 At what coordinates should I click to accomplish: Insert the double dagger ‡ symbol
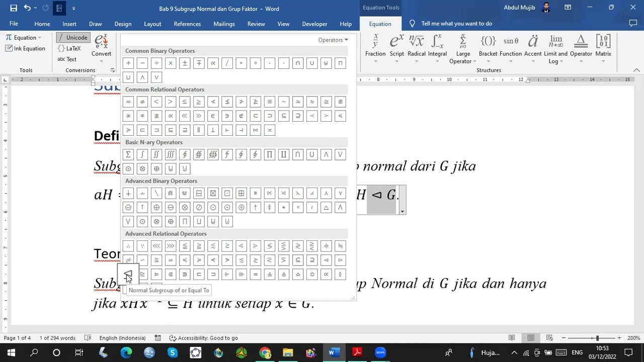click(270, 207)
